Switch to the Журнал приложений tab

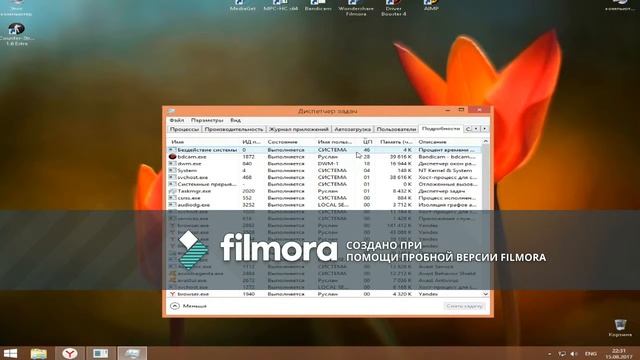(x=299, y=129)
